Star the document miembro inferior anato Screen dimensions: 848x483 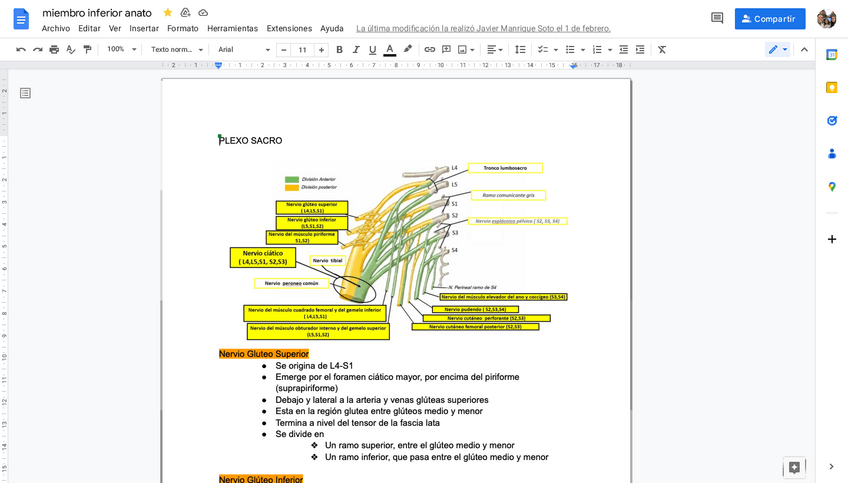(x=168, y=12)
